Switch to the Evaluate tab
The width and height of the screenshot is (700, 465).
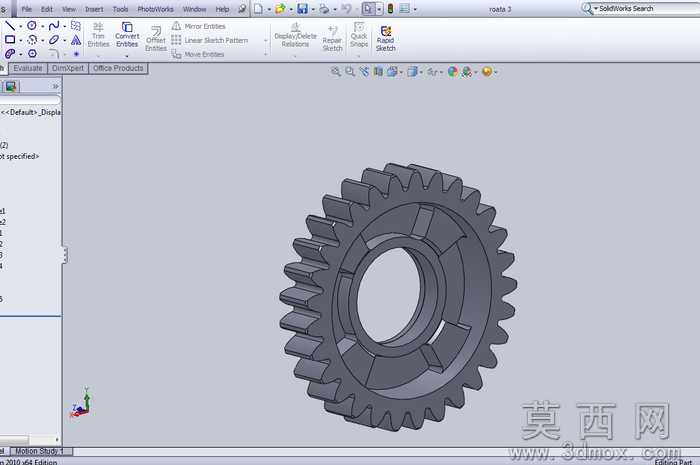pos(28,68)
